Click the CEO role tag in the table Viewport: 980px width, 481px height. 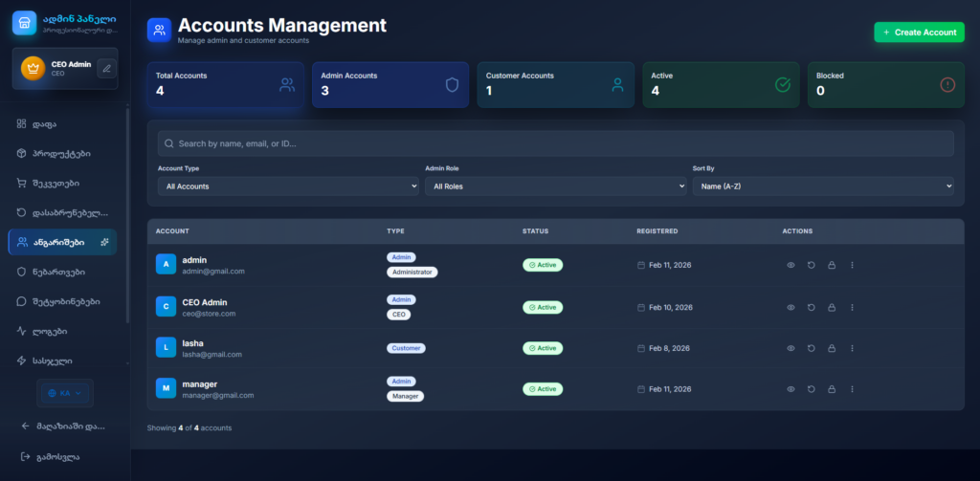point(399,315)
